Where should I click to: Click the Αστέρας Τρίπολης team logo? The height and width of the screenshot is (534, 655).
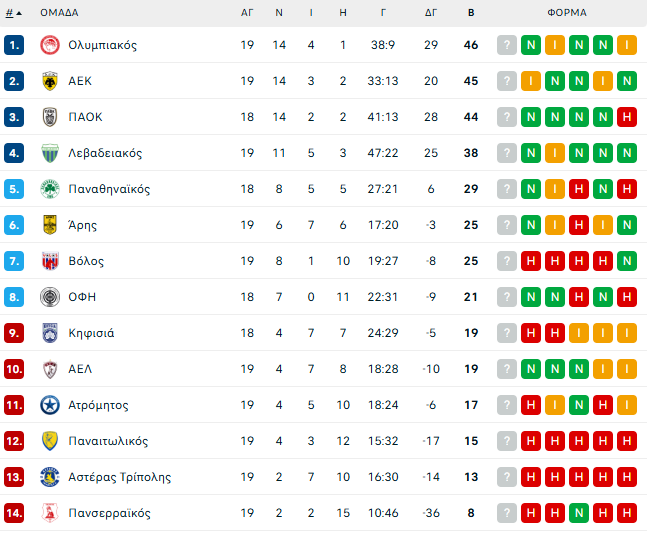pos(49,477)
